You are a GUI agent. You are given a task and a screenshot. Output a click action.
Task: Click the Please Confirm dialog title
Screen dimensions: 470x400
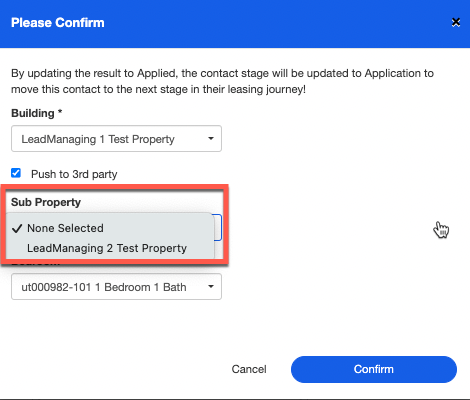click(x=58, y=23)
